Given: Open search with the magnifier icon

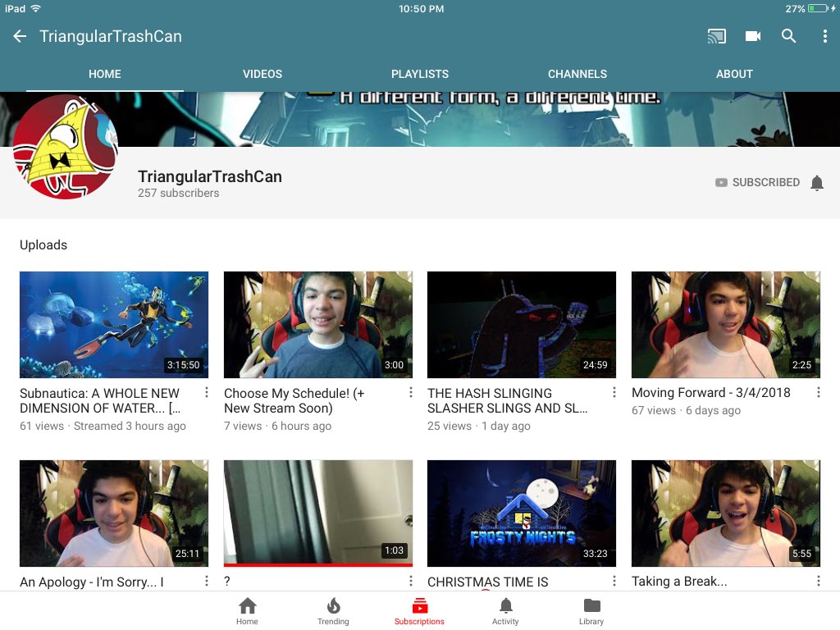Looking at the screenshot, I should [788, 36].
